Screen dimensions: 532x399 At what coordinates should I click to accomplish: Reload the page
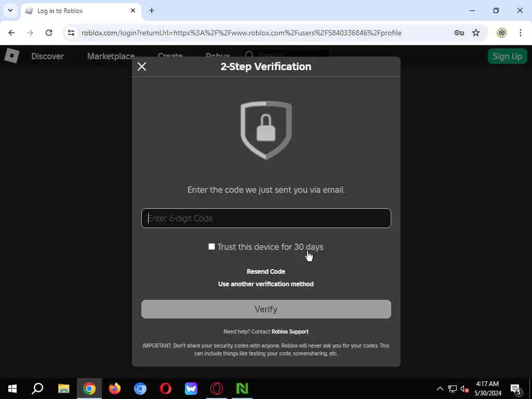49,33
